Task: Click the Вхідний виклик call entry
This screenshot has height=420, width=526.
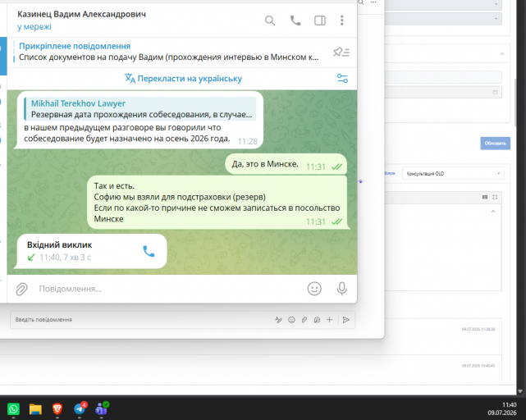Action: click(x=90, y=251)
